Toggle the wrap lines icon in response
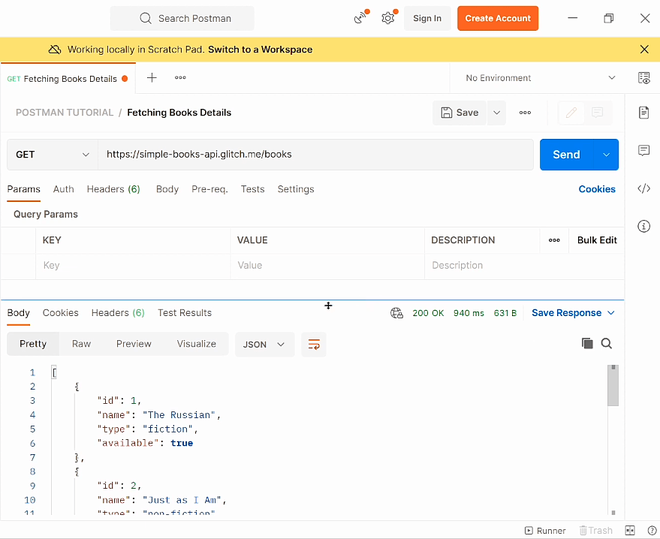 (314, 344)
